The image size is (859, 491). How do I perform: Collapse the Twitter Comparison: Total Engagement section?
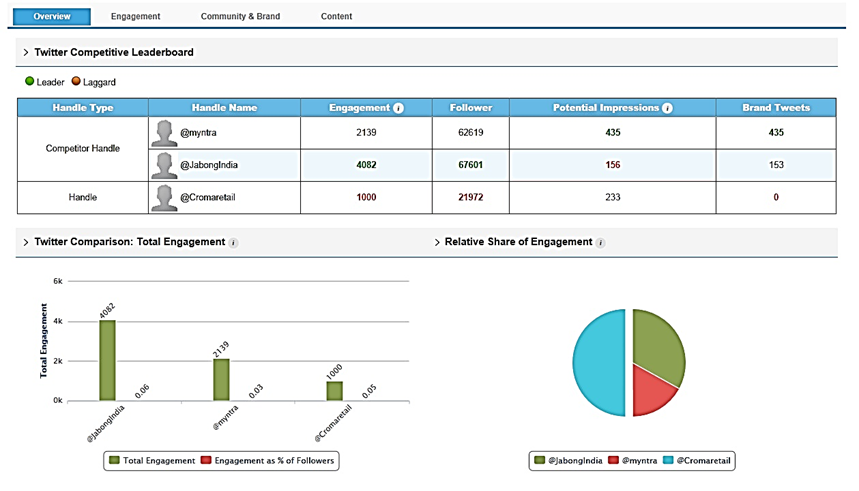(x=26, y=242)
